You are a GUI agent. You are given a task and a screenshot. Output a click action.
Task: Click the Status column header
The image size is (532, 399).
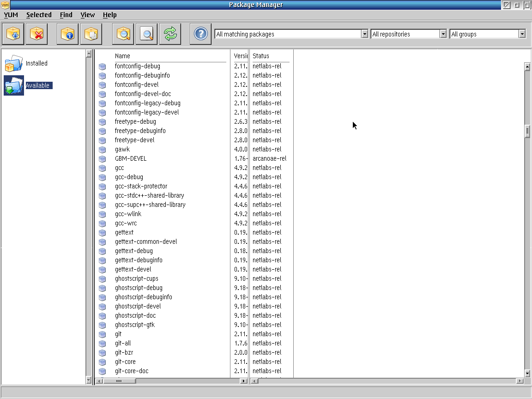click(261, 56)
